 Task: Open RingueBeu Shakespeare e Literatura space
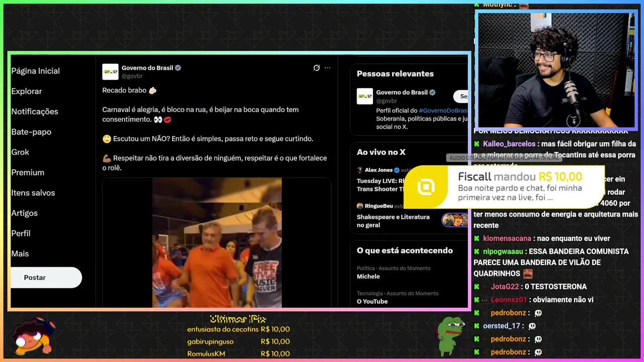[393, 221]
